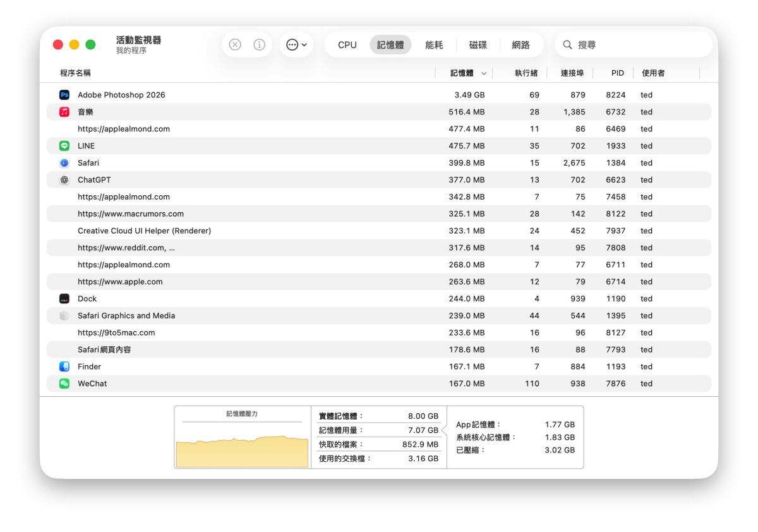The width and height of the screenshot is (758, 532).
Task: Sort by the 連接埠 column header
Action: (572, 73)
